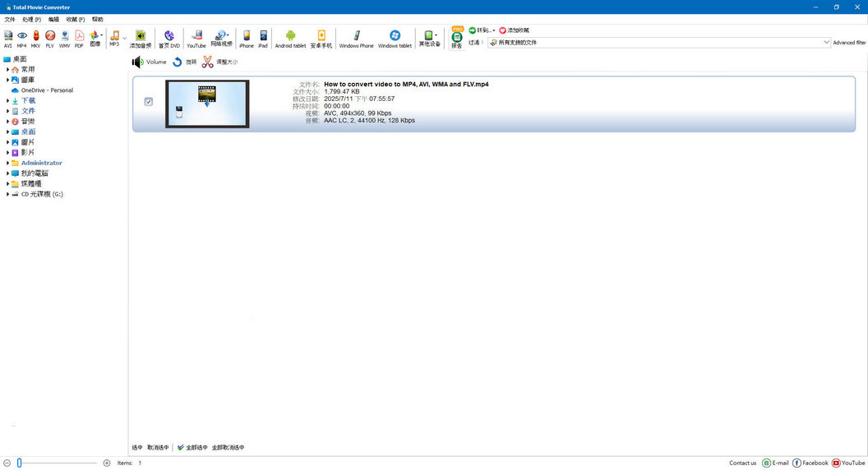Open the 文件 menu

10,20
